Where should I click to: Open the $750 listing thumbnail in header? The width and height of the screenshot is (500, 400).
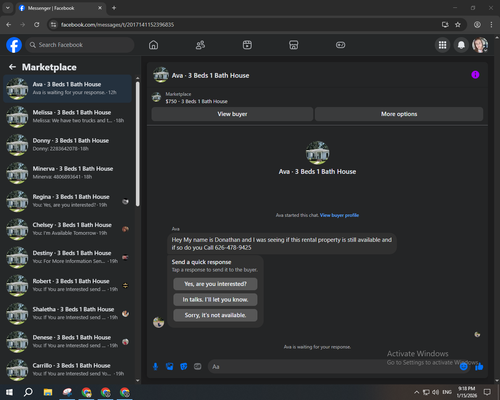[x=156, y=97]
